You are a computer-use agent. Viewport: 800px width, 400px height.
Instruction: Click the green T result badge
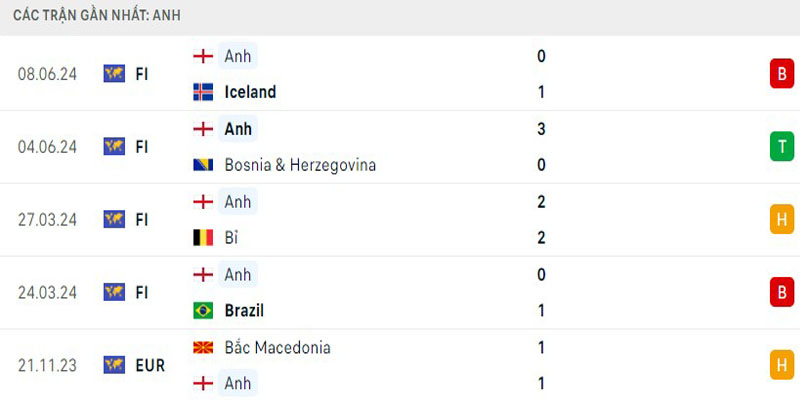(x=781, y=147)
